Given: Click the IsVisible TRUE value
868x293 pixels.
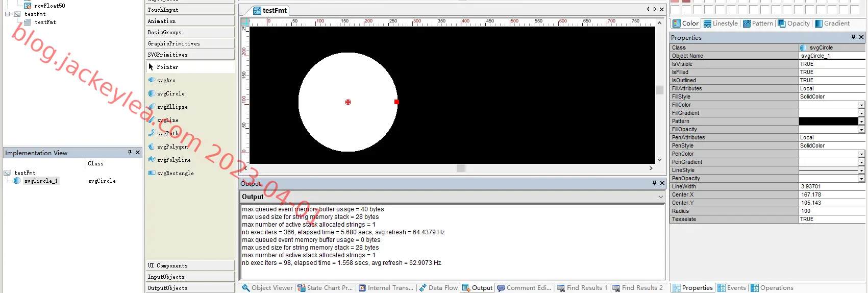Looking at the screenshot, I should coord(832,64).
